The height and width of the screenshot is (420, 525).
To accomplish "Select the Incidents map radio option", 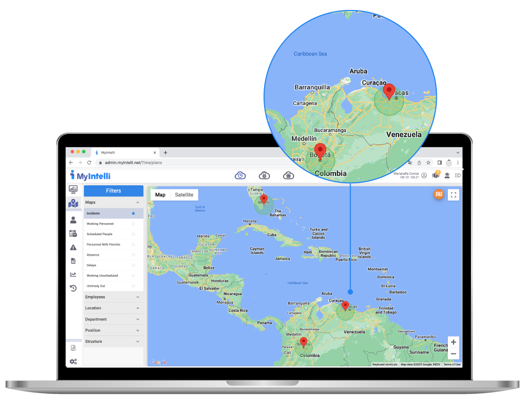I will [133, 213].
